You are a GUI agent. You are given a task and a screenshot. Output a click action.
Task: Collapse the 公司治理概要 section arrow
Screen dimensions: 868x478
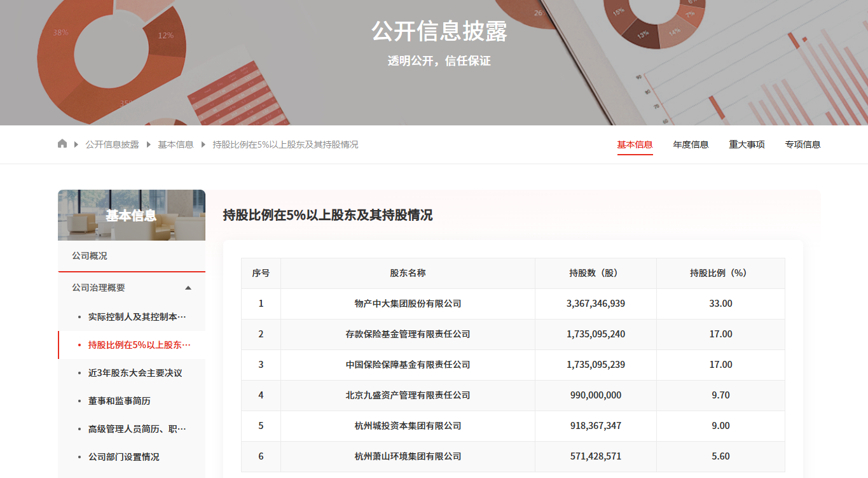(x=188, y=288)
